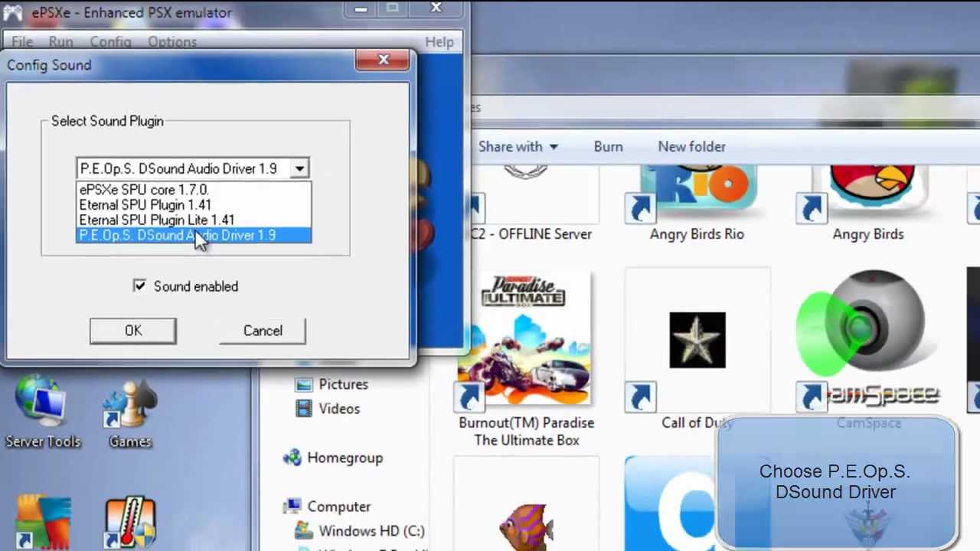The width and height of the screenshot is (980, 551).
Task: Open Games desktop shortcut
Action: [130, 410]
